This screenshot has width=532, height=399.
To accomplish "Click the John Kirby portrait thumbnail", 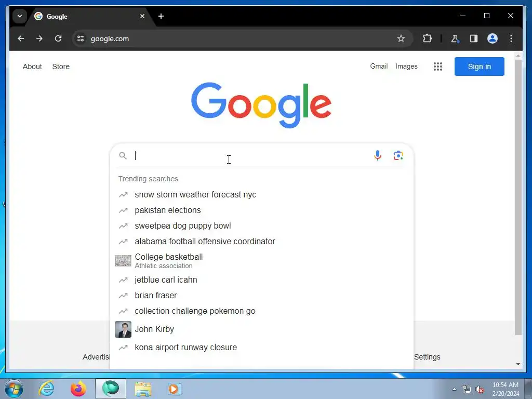I will (123, 329).
